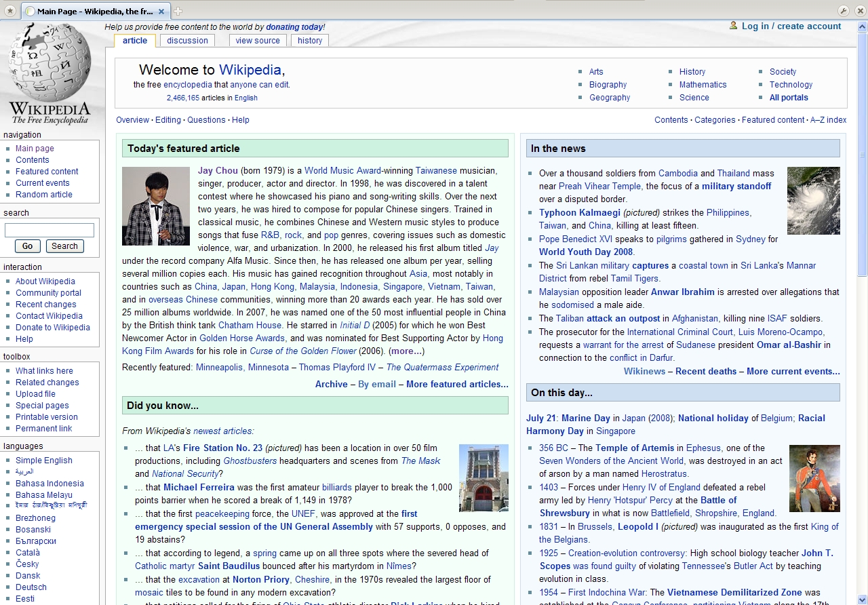Open the A–Z index link
The width and height of the screenshot is (868, 605).
click(828, 120)
